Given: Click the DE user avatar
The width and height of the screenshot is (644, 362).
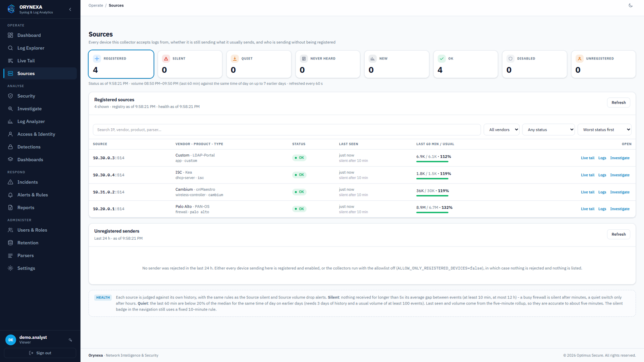Looking at the screenshot, I should [x=11, y=340].
